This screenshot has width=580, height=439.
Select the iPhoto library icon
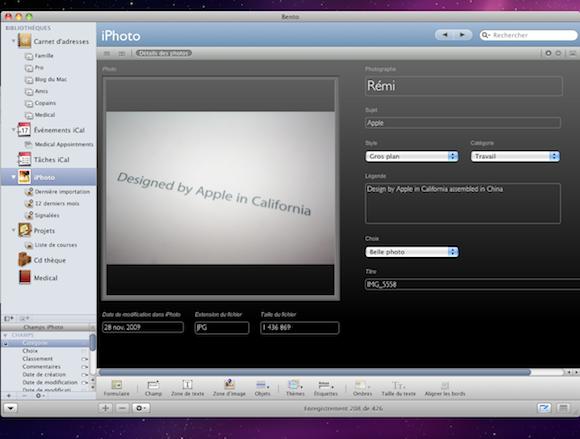coord(24,177)
